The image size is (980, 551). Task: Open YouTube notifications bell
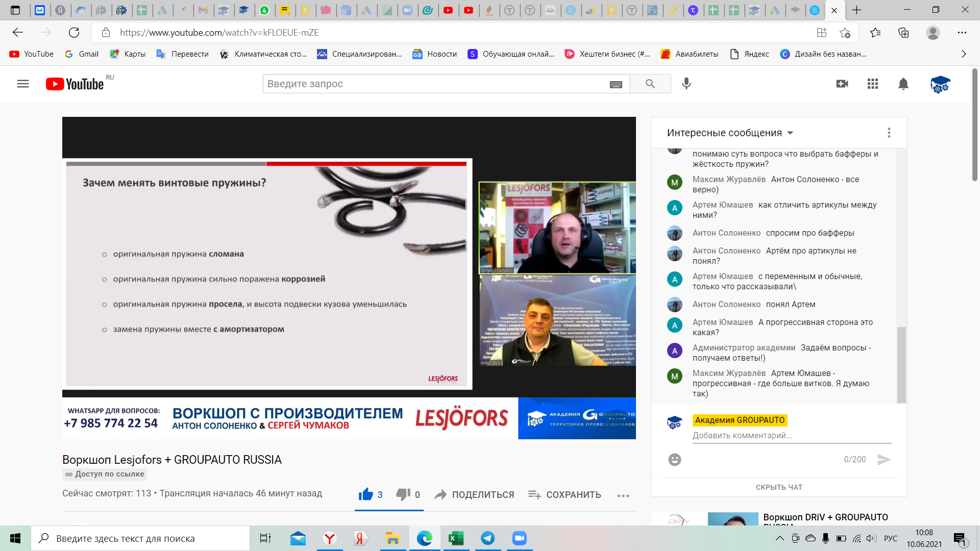click(x=903, y=84)
